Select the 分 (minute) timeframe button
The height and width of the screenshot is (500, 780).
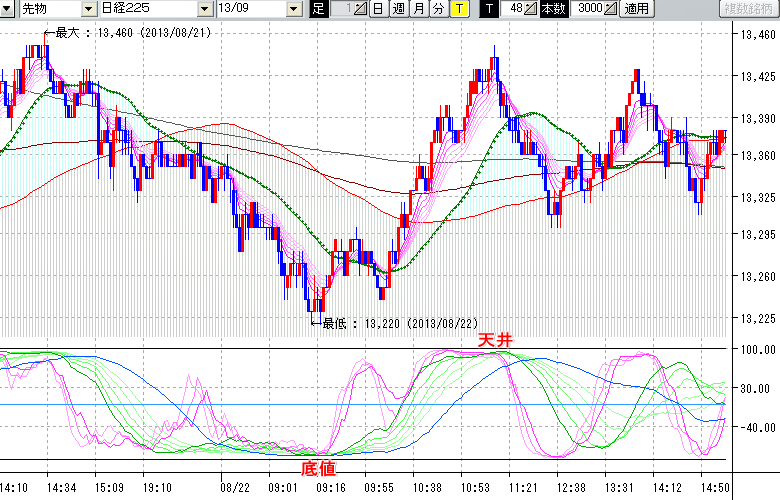coord(438,9)
